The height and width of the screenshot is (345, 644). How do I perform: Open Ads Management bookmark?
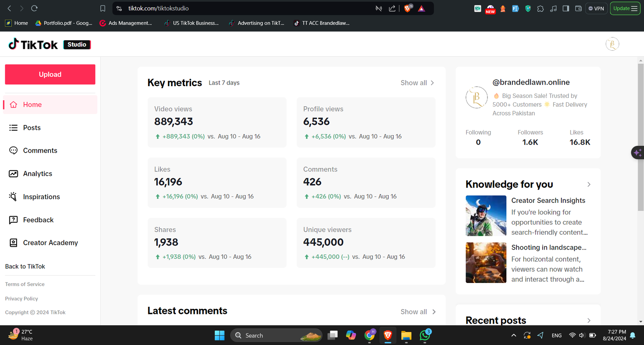tap(126, 23)
